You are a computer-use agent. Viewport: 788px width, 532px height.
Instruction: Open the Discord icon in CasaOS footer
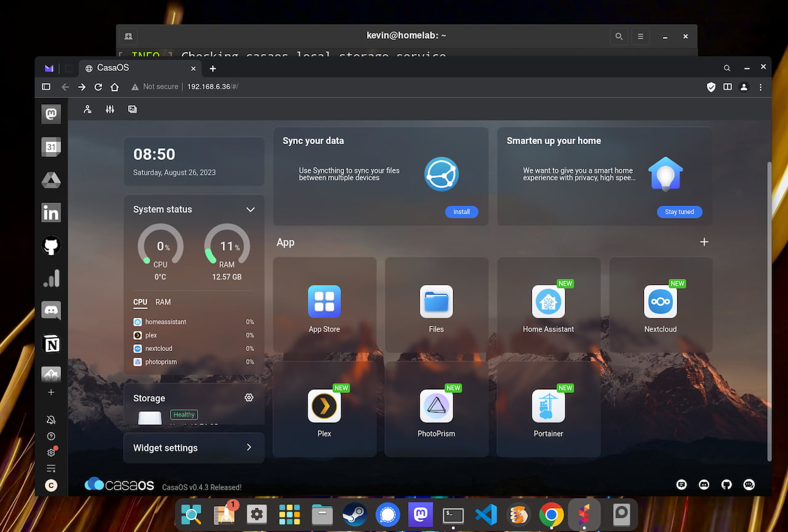(x=704, y=485)
